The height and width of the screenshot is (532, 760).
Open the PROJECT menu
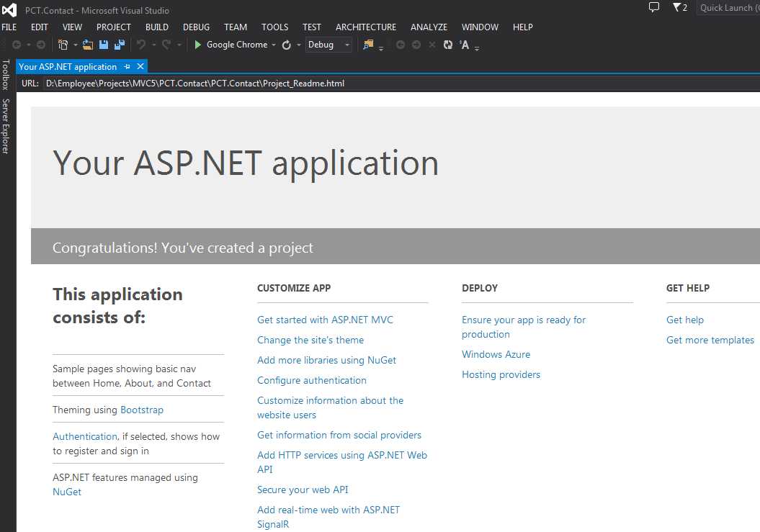pyautogui.click(x=113, y=27)
